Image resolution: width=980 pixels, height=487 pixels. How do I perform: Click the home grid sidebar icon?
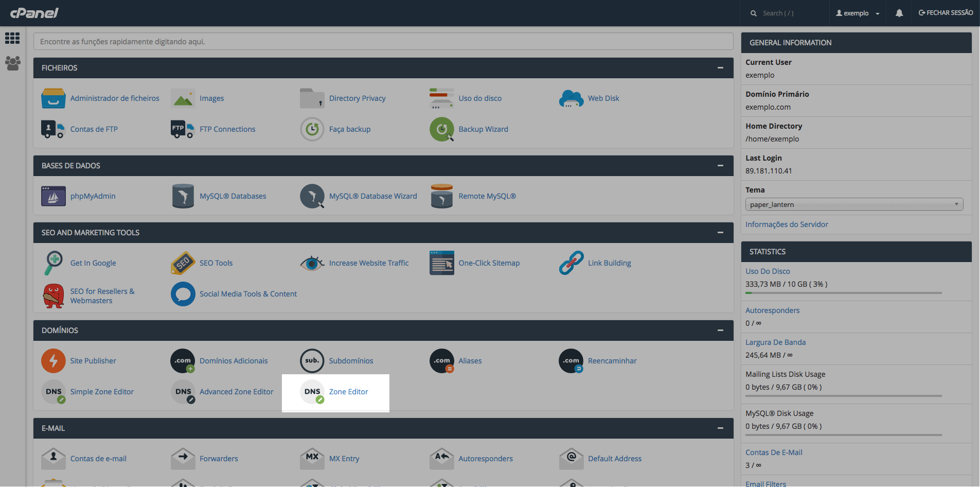12,38
